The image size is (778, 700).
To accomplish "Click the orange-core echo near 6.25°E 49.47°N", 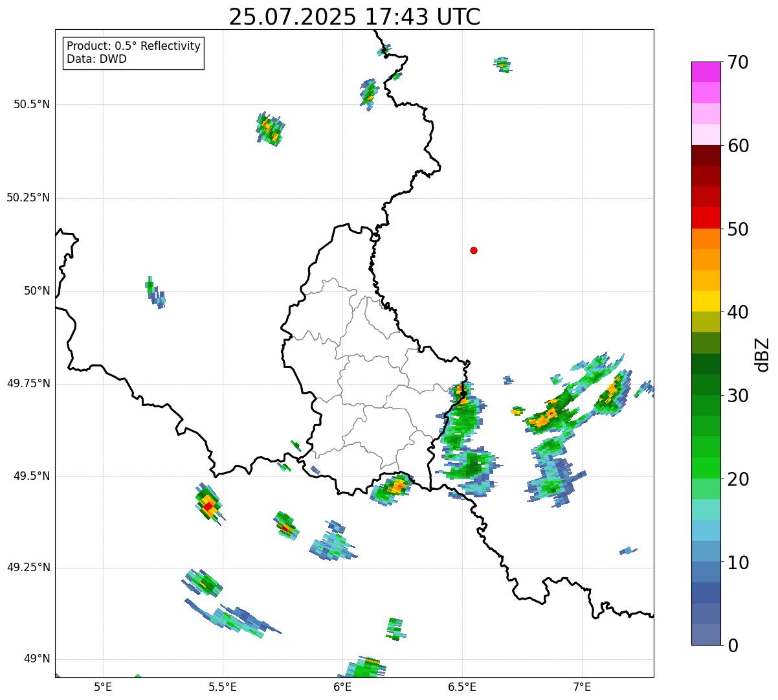I will tap(392, 488).
